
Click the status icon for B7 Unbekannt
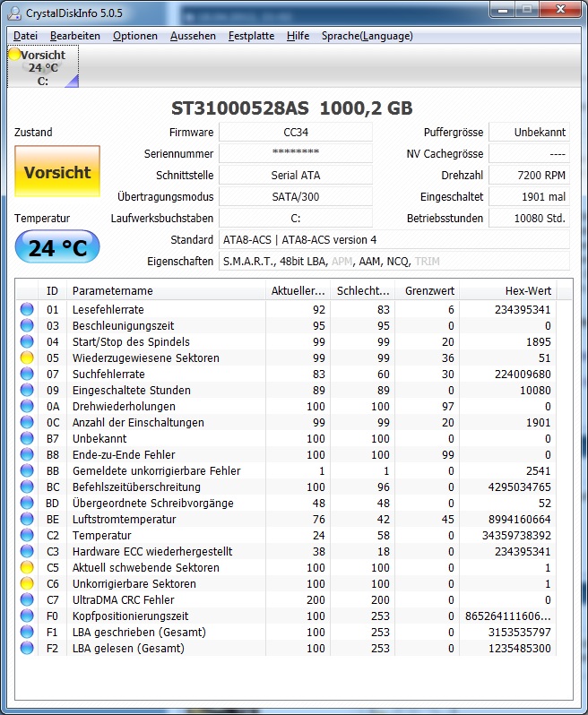27,438
